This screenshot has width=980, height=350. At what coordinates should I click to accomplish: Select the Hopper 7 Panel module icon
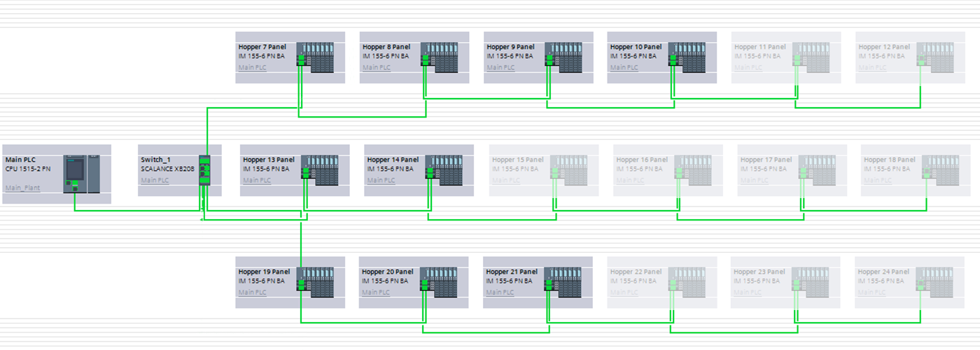coord(315,57)
